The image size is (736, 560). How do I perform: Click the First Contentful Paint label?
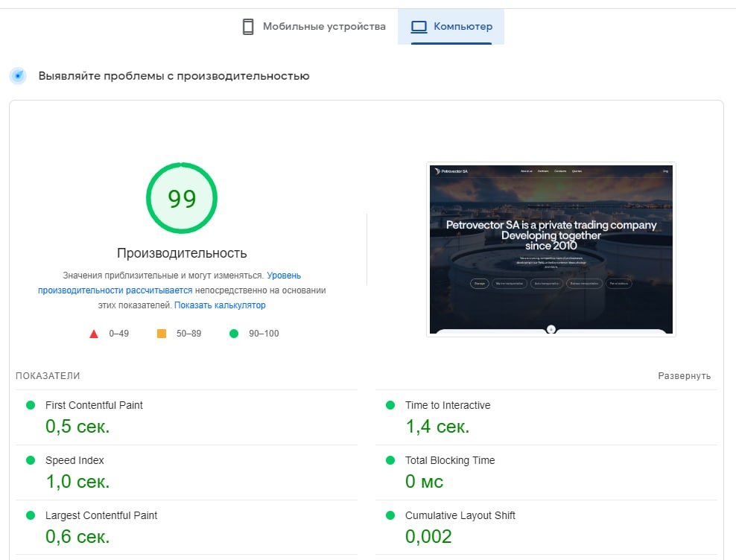pos(94,405)
